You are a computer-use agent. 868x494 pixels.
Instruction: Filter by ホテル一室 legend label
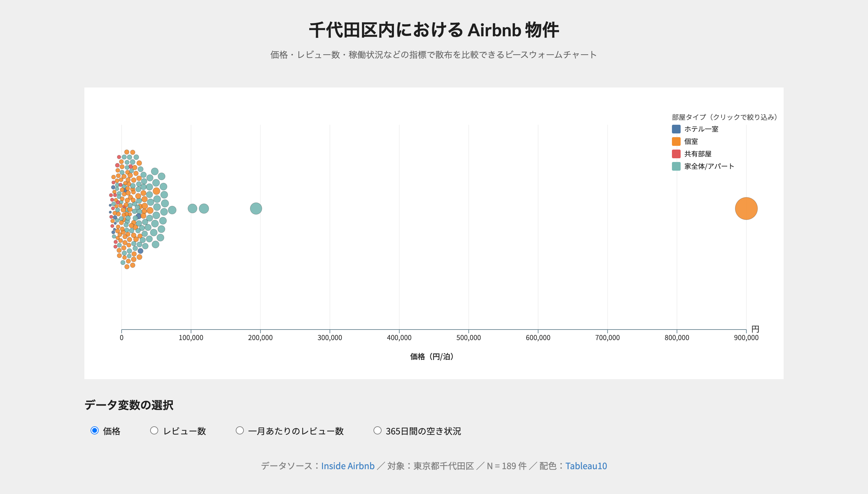coord(701,129)
